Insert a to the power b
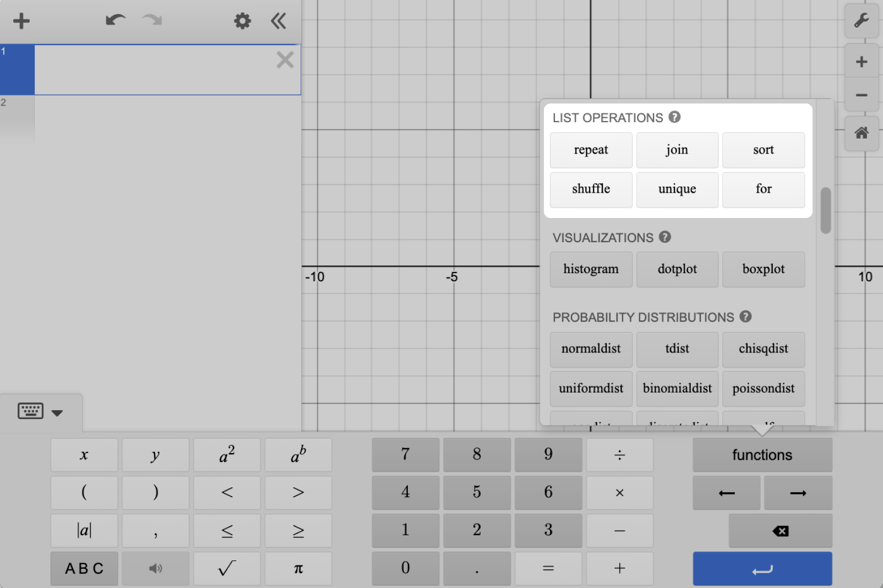883x588 pixels. click(x=298, y=455)
